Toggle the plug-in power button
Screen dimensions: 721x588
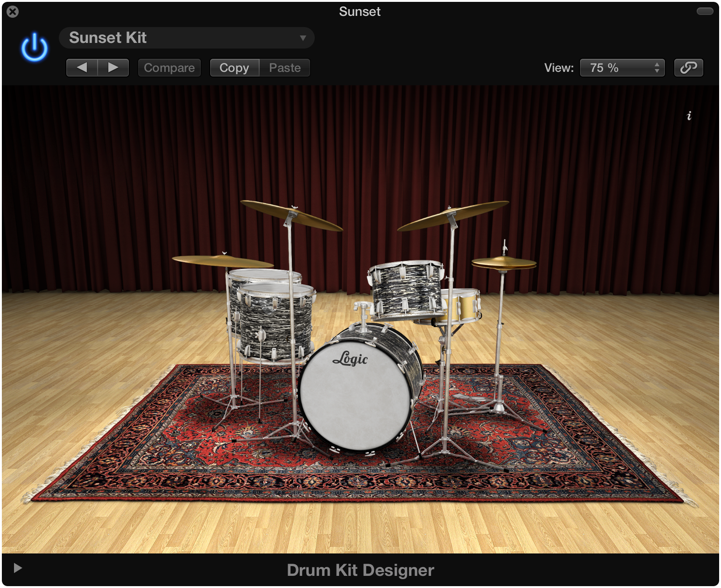pyautogui.click(x=34, y=48)
